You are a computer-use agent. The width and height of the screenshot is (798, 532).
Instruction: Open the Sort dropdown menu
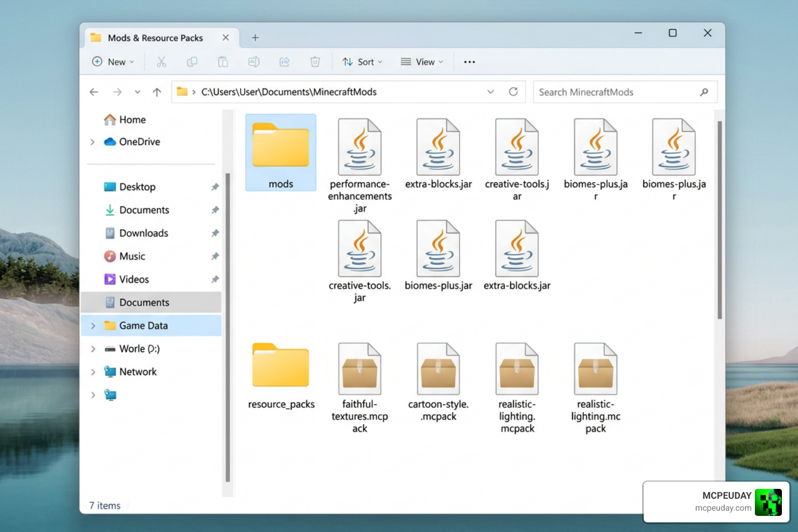363,62
